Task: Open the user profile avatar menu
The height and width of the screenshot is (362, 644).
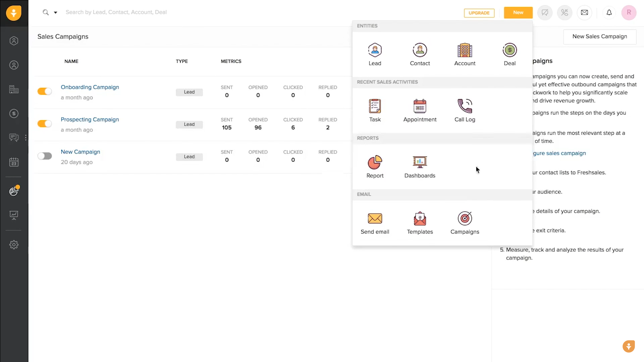Action: 629,13
